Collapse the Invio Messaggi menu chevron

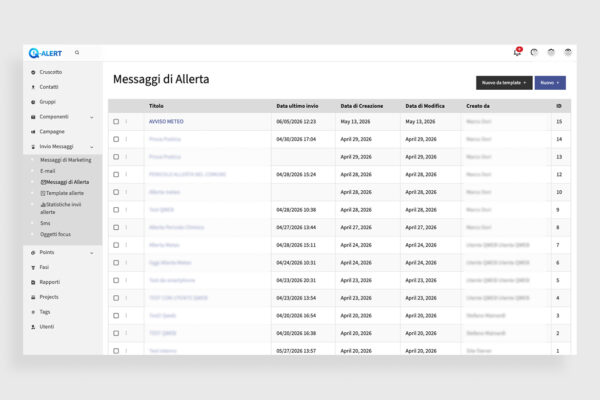point(92,147)
